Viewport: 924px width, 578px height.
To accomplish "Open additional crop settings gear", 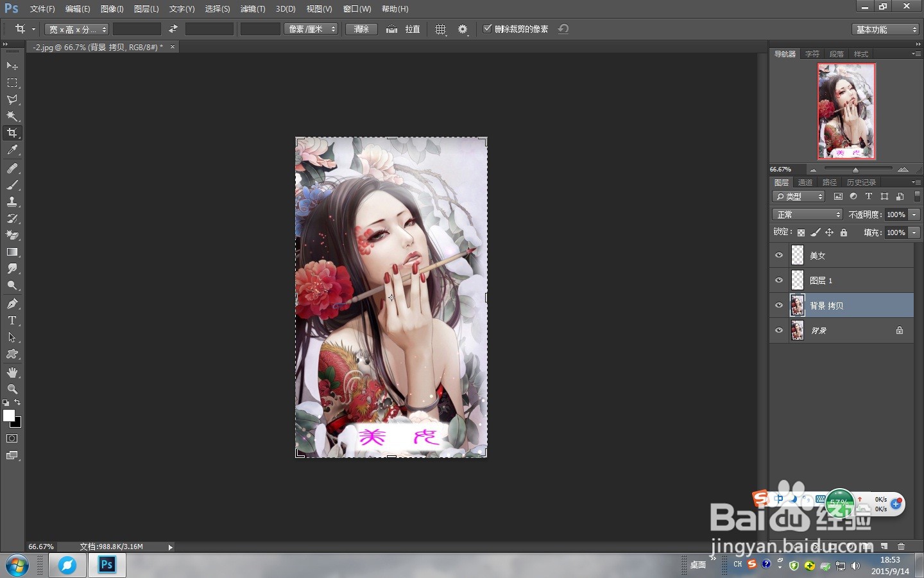I will coord(463,29).
